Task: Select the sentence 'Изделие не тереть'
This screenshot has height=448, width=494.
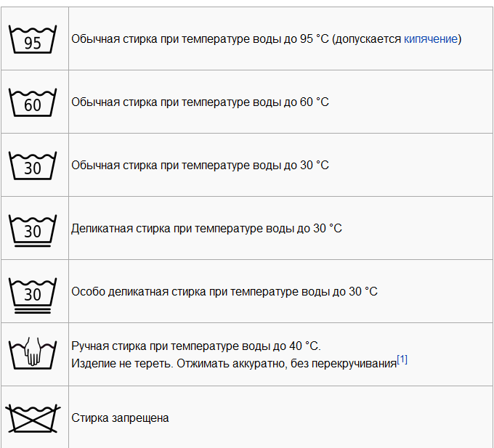Action: [122, 363]
